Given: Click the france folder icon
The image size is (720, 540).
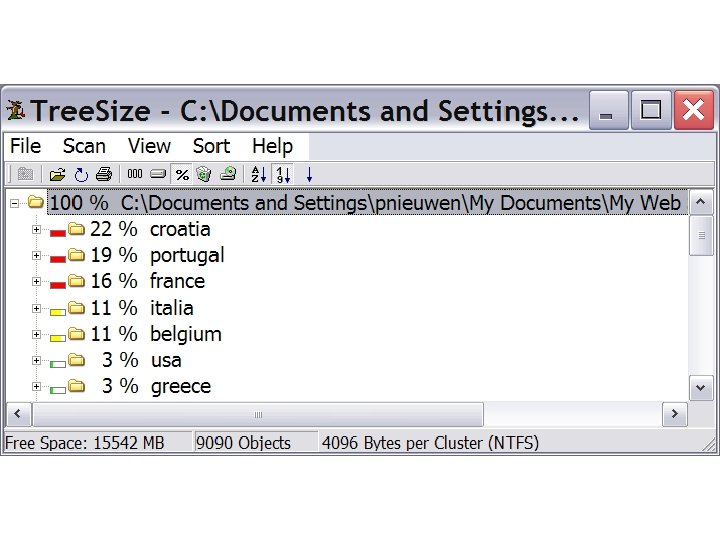Looking at the screenshot, I should (77, 281).
